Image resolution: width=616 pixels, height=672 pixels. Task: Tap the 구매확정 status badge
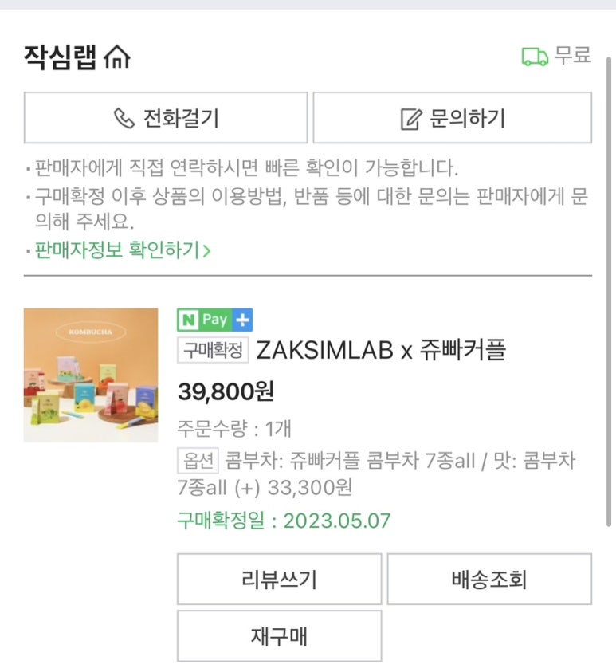[x=213, y=350]
